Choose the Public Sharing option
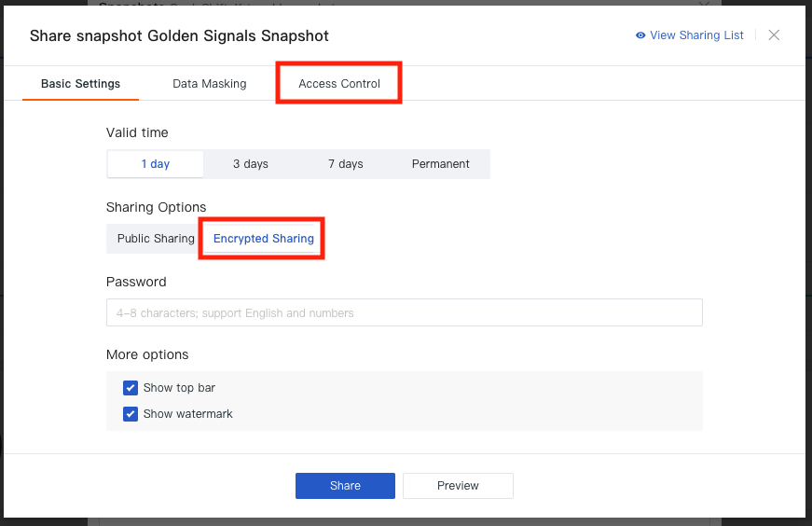The image size is (812, 526). (x=156, y=239)
